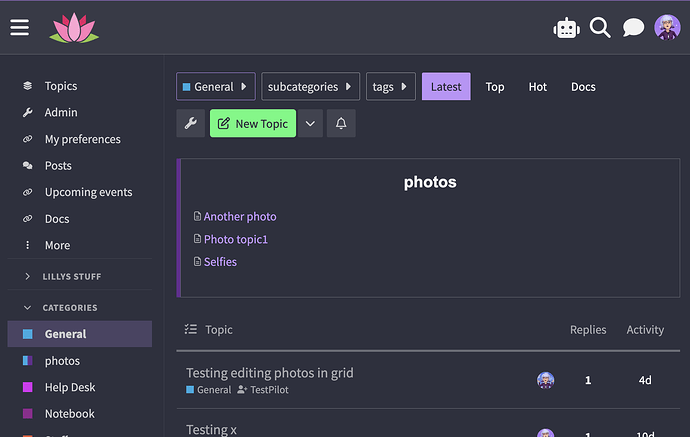
Task: Click the notification bell button
Action: (341, 123)
